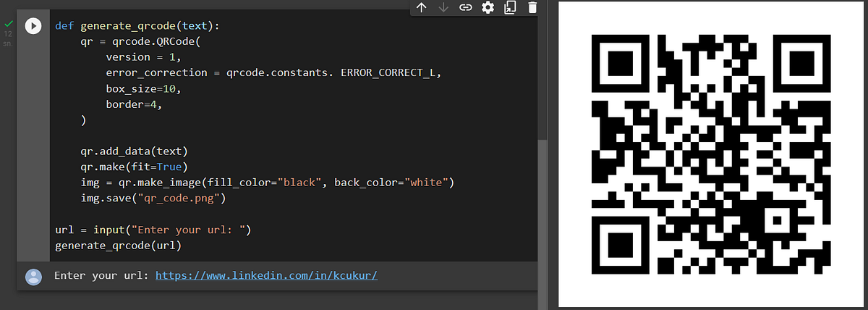The height and width of the screenshot is (310, 868).
Task: Click the 'version = 1,' line
Action: tap(143, 57)
